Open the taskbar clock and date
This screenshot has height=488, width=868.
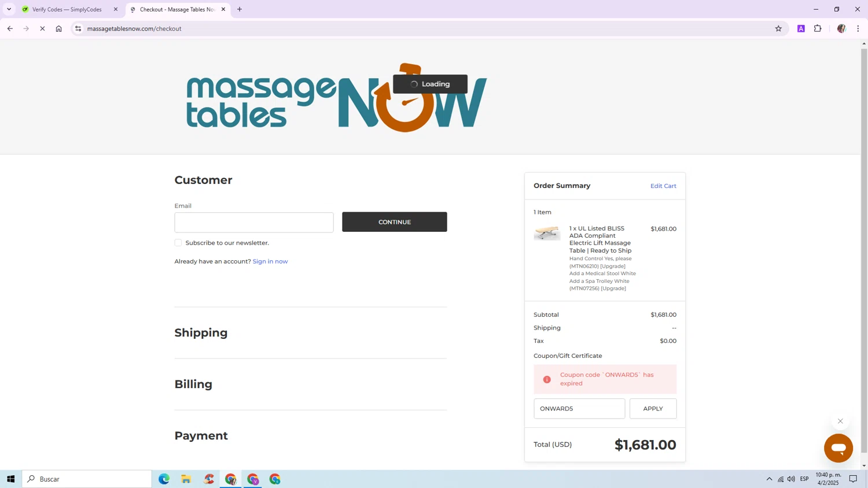tap(828, 479)
